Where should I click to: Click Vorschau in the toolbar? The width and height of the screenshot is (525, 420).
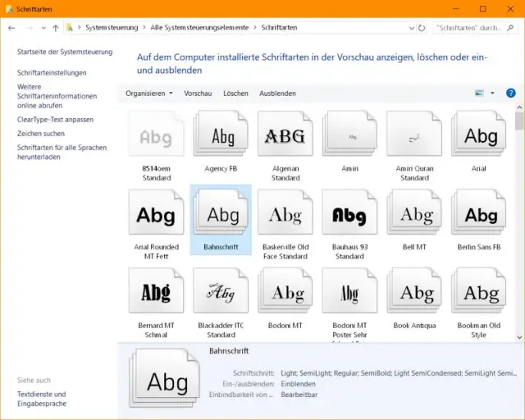(198, 94)
